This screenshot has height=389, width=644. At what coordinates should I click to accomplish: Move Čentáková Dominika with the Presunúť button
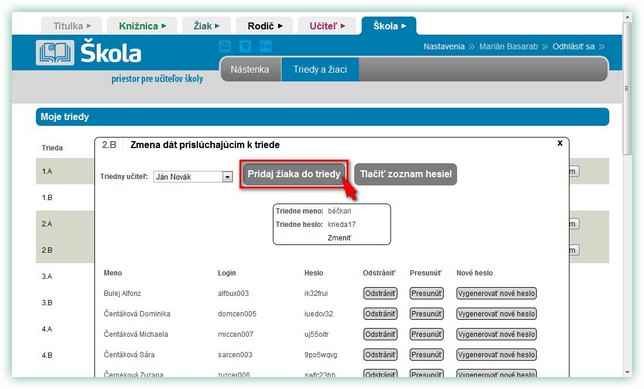pos(427,314)
